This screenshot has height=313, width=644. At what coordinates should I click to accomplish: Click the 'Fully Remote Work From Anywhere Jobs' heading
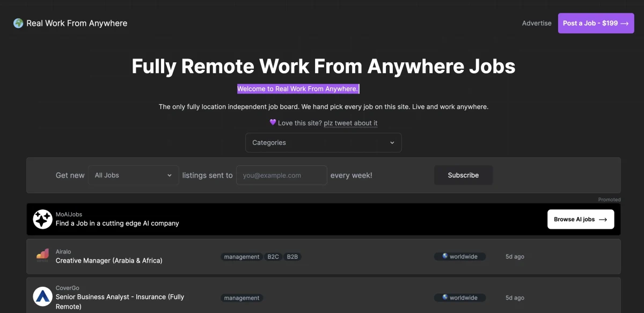coord(324,66)
